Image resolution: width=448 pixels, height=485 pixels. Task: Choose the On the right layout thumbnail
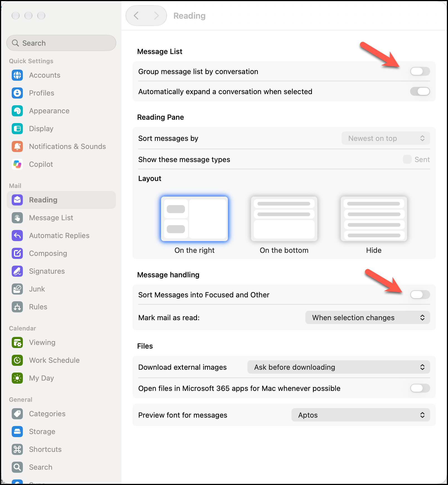[194, 219]
